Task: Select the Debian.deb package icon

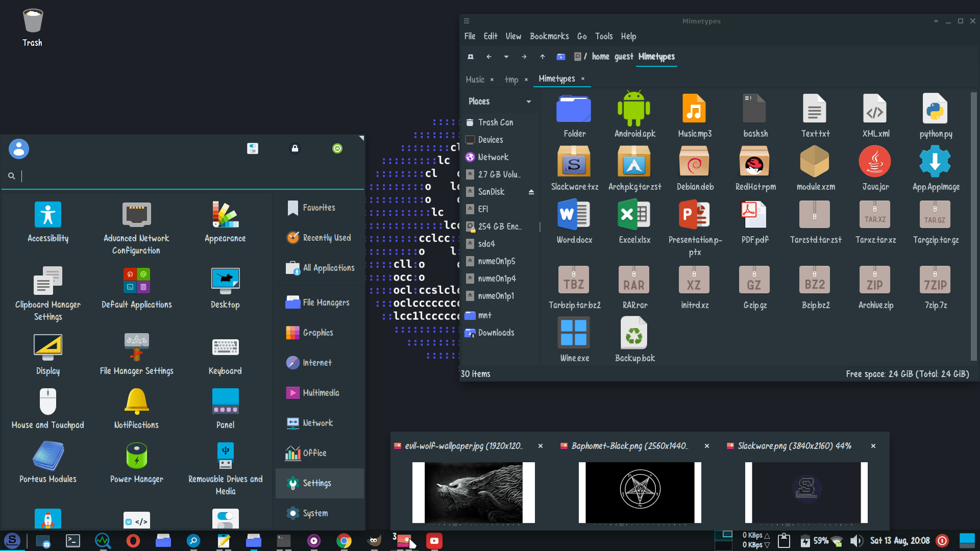Action: point(694,162)
